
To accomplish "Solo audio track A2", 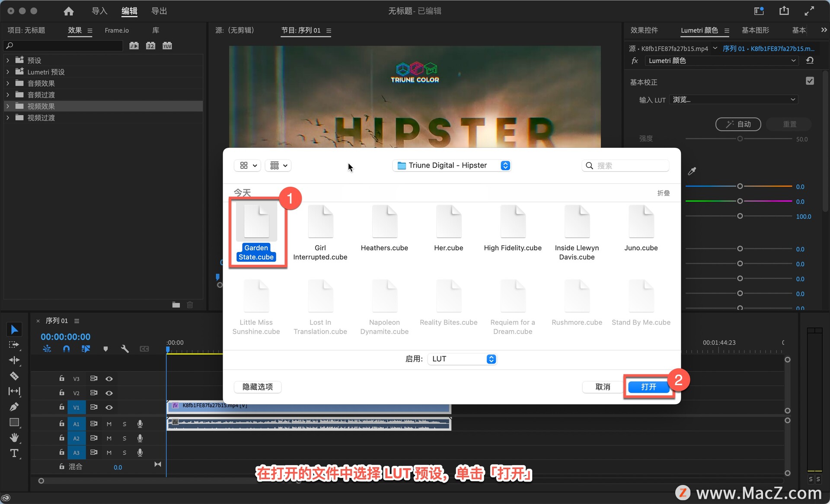I will (124, 438).
